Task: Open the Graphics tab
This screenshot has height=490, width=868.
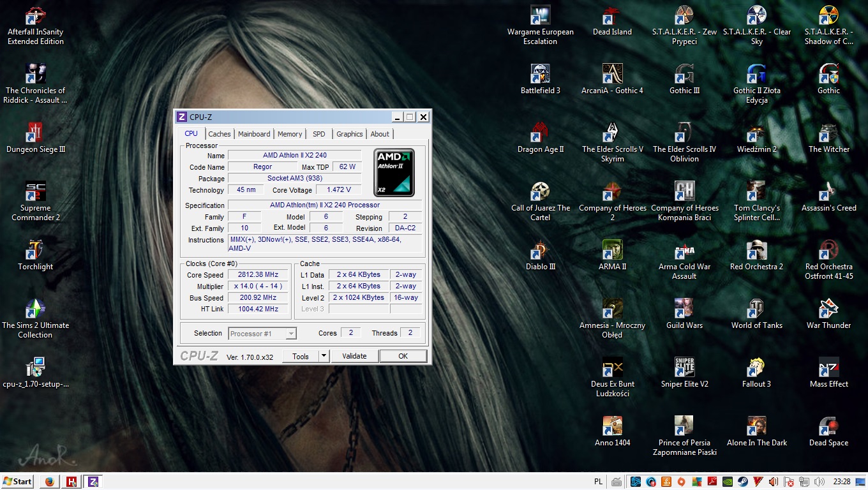Action: pyautogui.click(x=350, y=134)
